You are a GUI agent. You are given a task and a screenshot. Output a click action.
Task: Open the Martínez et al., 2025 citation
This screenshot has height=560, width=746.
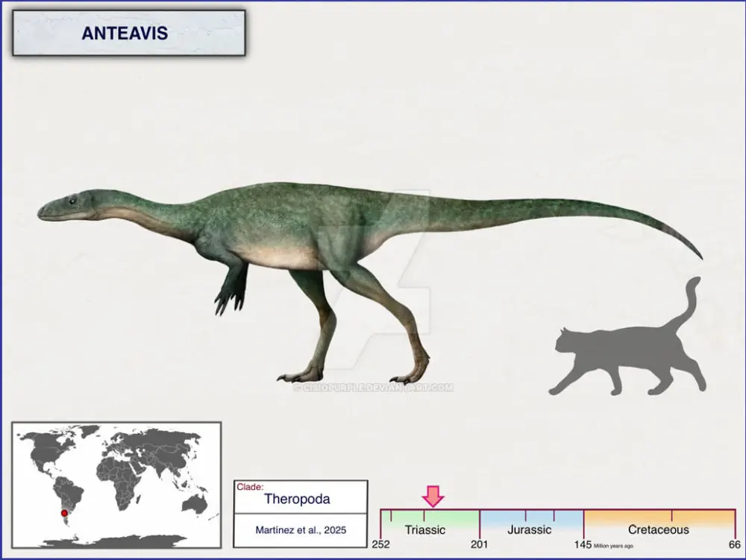[x=300, y=530]
